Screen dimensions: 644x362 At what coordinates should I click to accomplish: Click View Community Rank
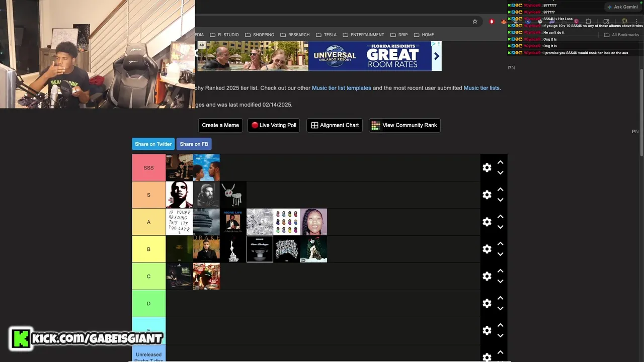(x=405, y=125)
